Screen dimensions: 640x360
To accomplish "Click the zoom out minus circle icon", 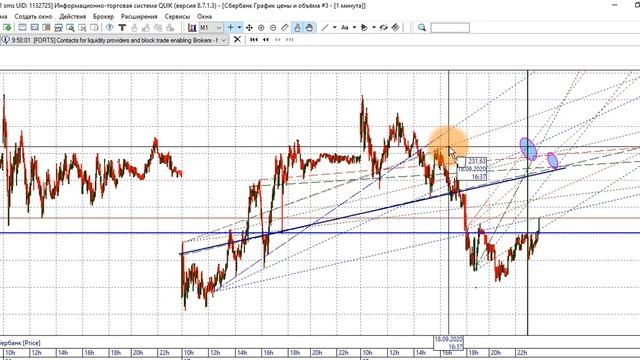I will 273,27.
